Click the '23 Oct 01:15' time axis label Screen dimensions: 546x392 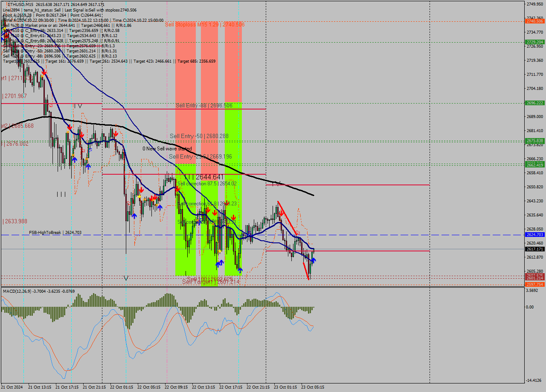[285, 387]
